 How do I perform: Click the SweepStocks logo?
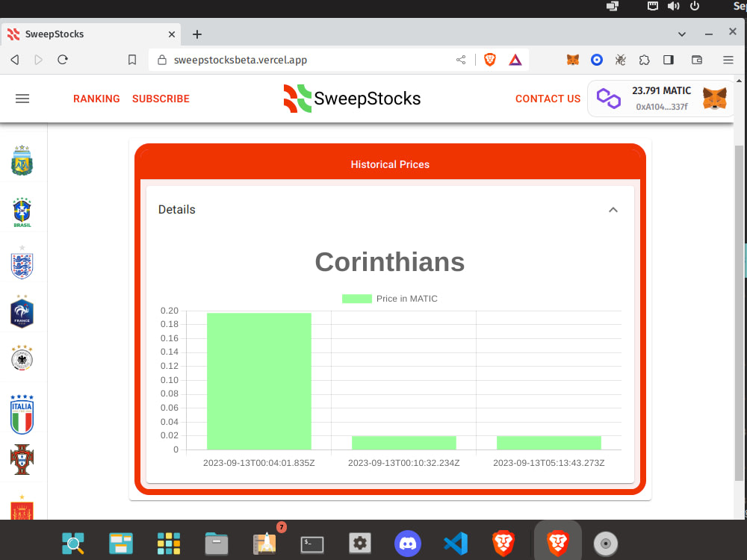point(352,99)
